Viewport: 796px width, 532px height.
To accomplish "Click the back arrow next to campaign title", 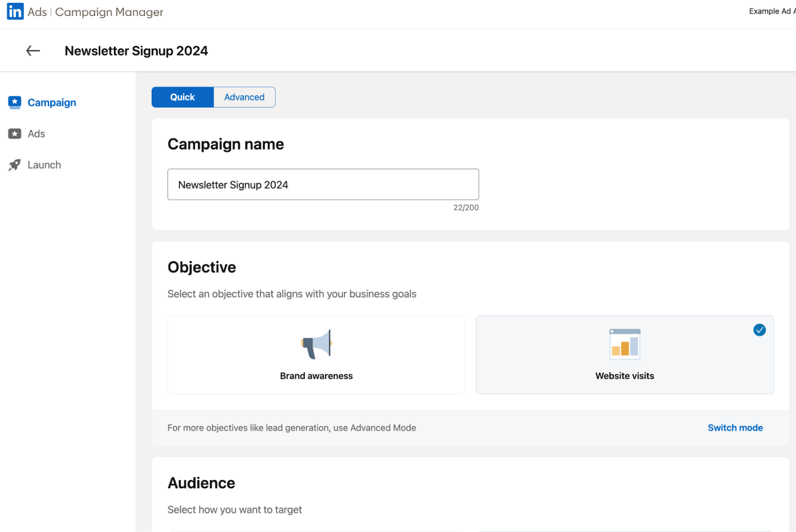I will [x=32, y=50].
